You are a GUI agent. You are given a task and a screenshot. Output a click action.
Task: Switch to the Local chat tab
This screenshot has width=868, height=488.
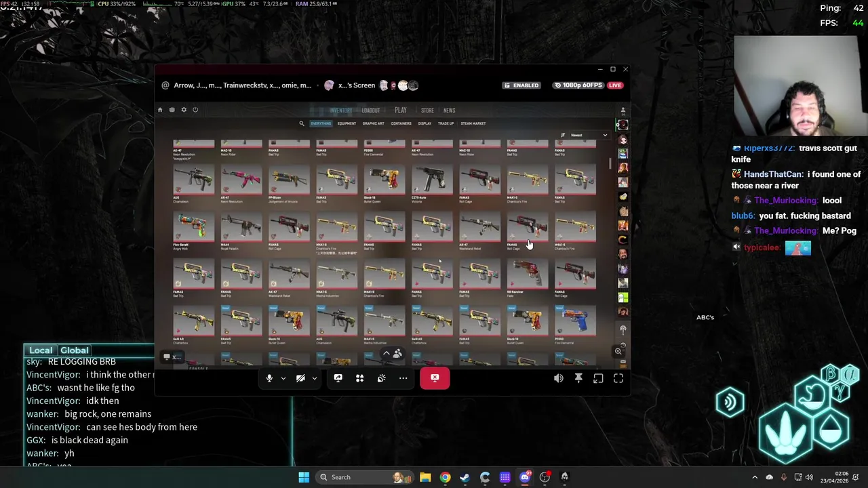(41, 350)
